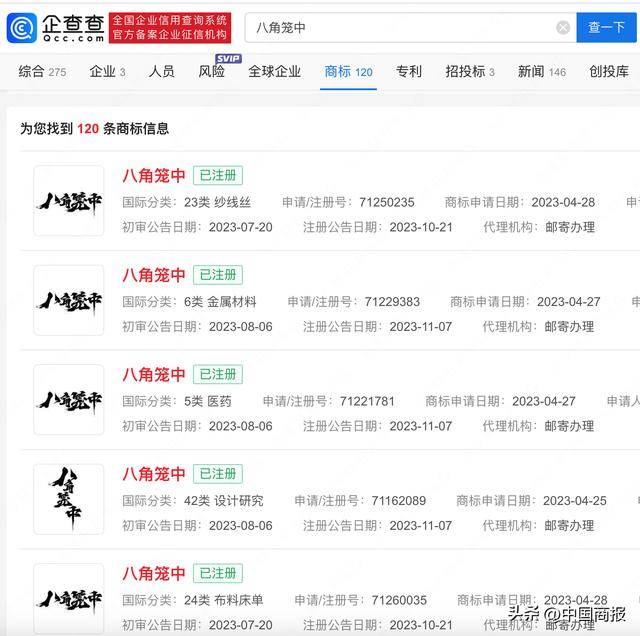Click 已注册 badge in the 42类 row
This screenshot has width=640, height=636.
coord(218,474)
